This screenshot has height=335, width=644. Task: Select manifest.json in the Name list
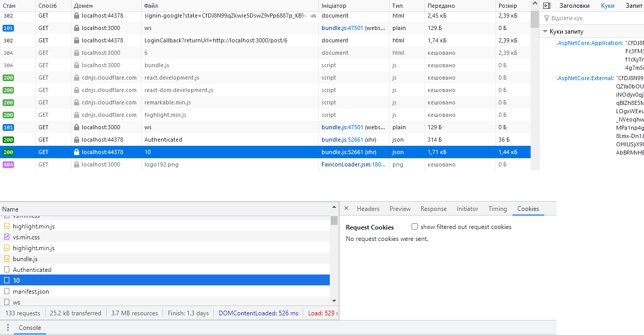[x=31, y=292]
